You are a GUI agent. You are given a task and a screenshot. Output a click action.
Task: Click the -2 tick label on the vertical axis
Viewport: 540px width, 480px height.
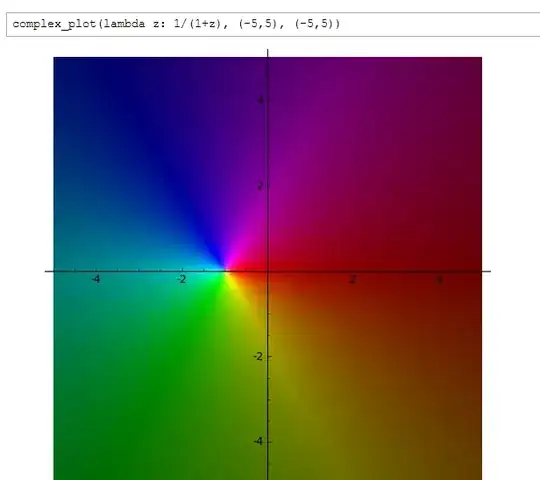258,357
